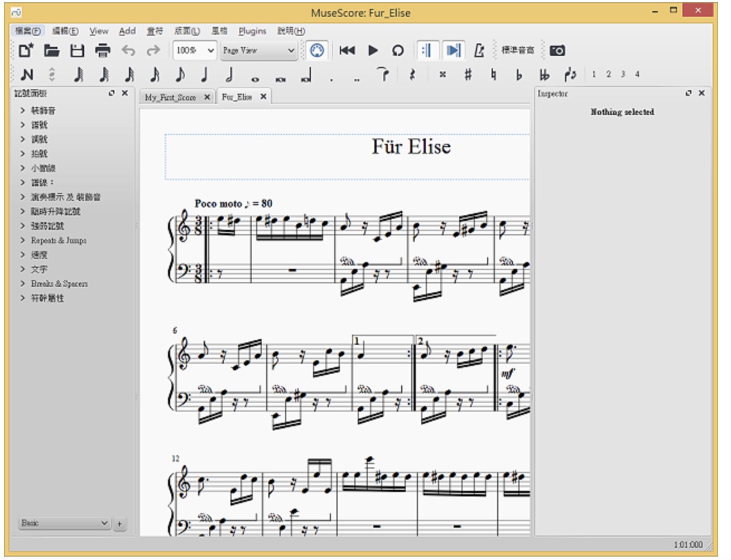Image resolution: width=731 pixels, height=560 pixels.
Task: Rewind playback to start
Action: pyautogui.click(x=347, y=51)
